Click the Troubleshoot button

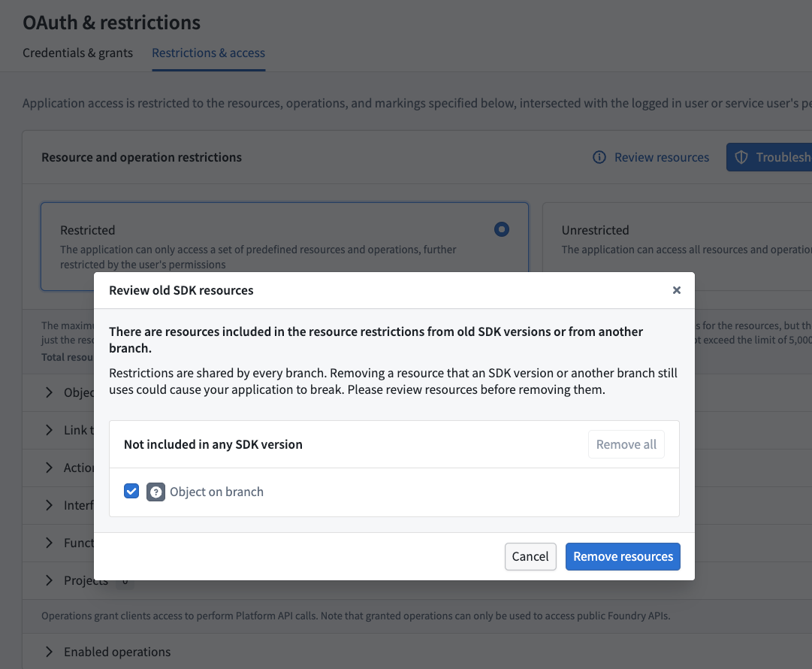pos(769,157)
